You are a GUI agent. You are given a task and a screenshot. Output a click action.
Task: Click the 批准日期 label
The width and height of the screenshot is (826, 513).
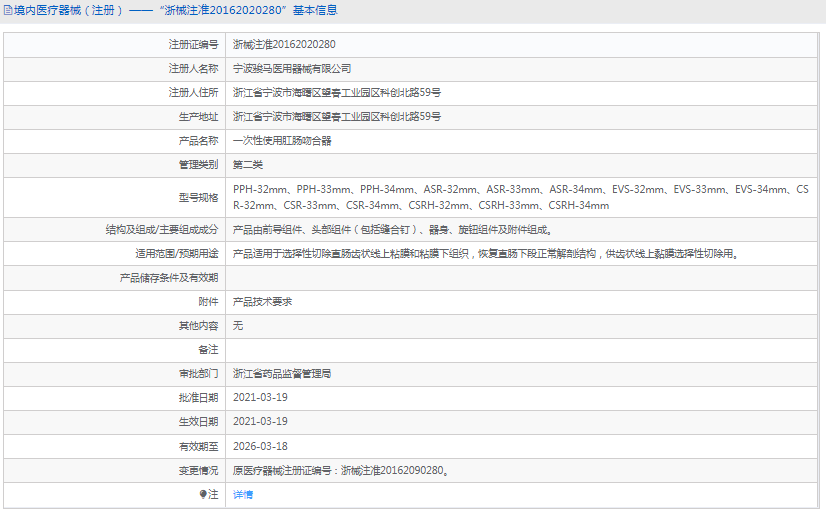198,398
